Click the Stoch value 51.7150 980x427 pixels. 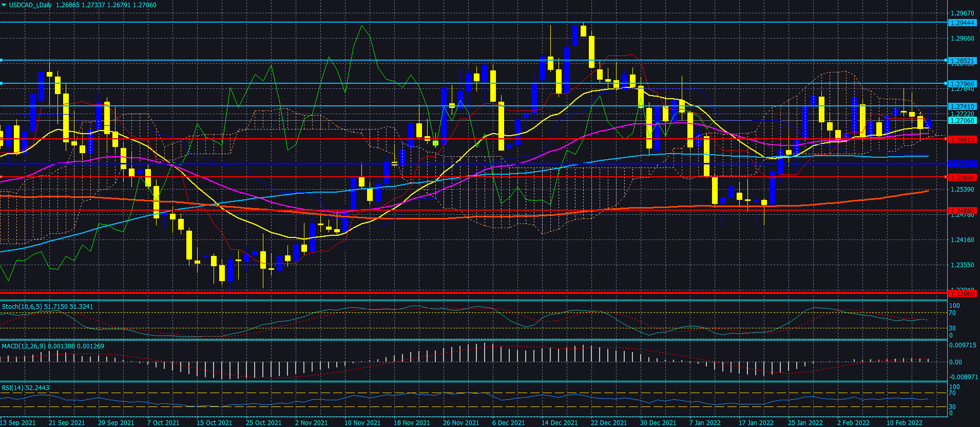click(x=56, y=307)
